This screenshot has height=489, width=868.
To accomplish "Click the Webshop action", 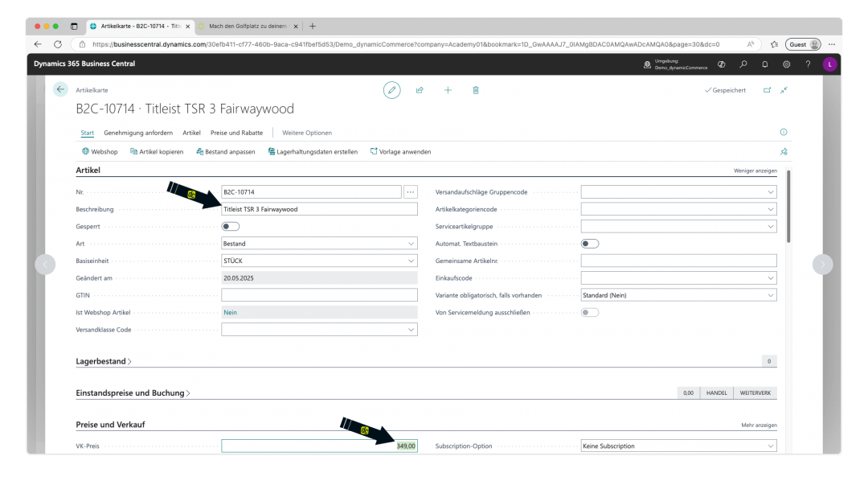I will (100, 151).
